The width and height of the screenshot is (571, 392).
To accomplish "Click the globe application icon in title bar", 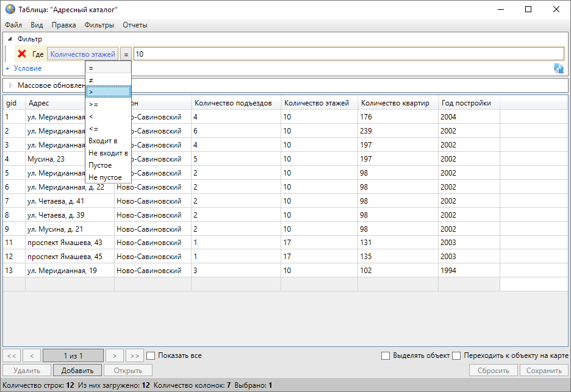I will pyautogui.click(x=10, y=9).
